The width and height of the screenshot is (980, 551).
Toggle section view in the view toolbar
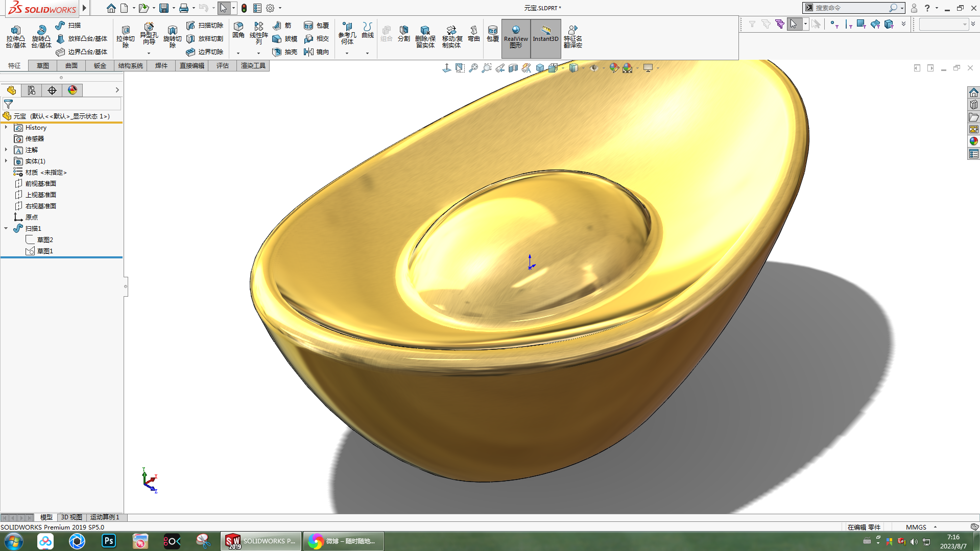pyautogui.click(x=513, y=68)
